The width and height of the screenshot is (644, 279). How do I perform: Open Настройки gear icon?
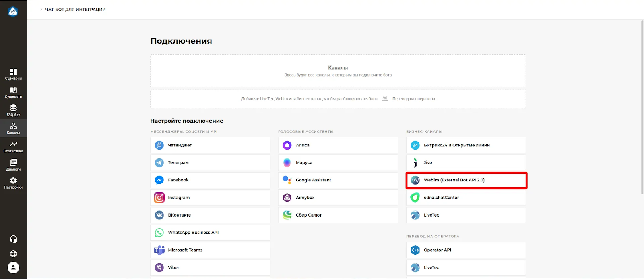coord(13,183)
